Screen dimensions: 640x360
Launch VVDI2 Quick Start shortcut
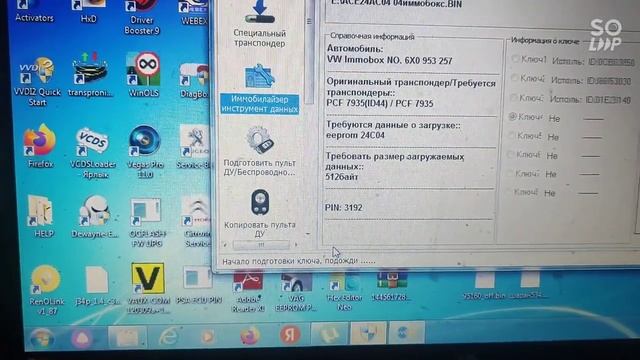[37, 82]
